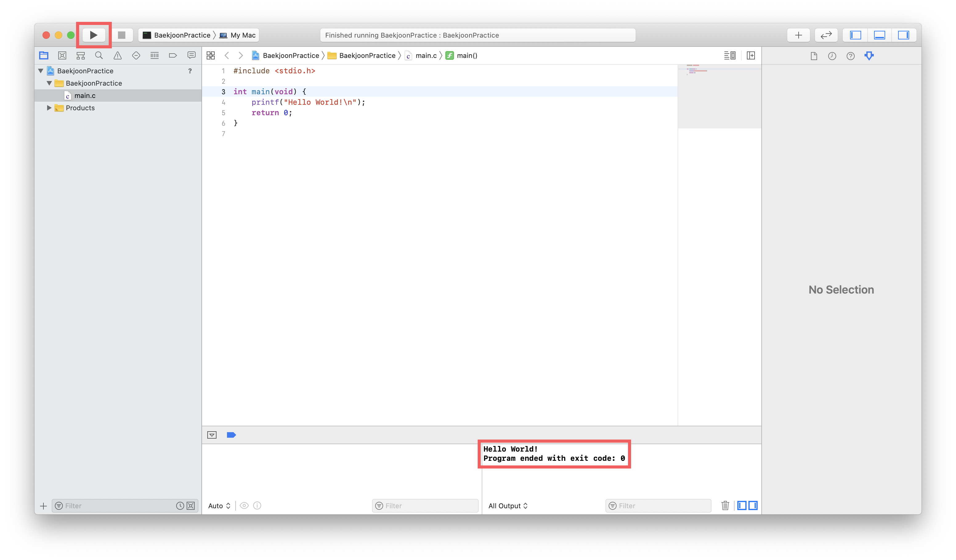The height and width of the screenshot is (560, 956).
Task: Toggle the right inspector panel
Action: click(903, 35)
